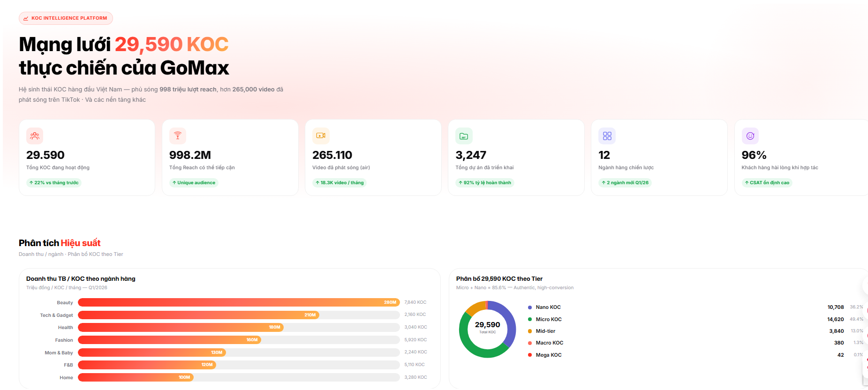Click the people icon on Tổng KOC card

coord(35,136)
